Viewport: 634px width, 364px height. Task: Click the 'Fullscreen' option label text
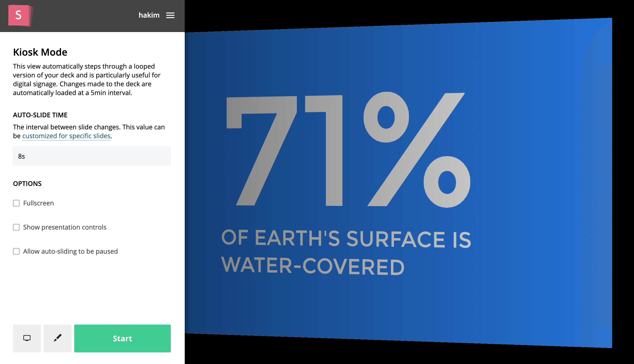(39, 203)
